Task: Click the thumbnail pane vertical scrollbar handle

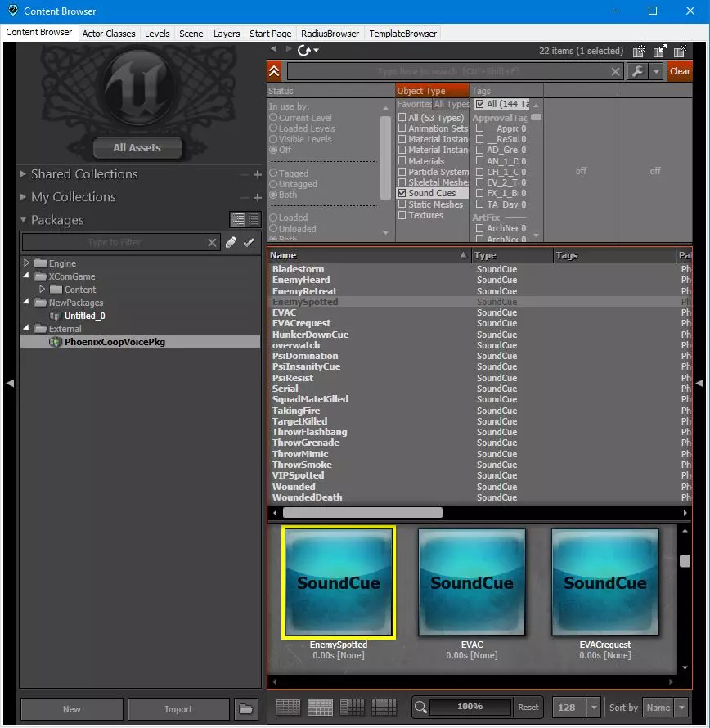Action: pyautogui.click(x=685, y=561)
